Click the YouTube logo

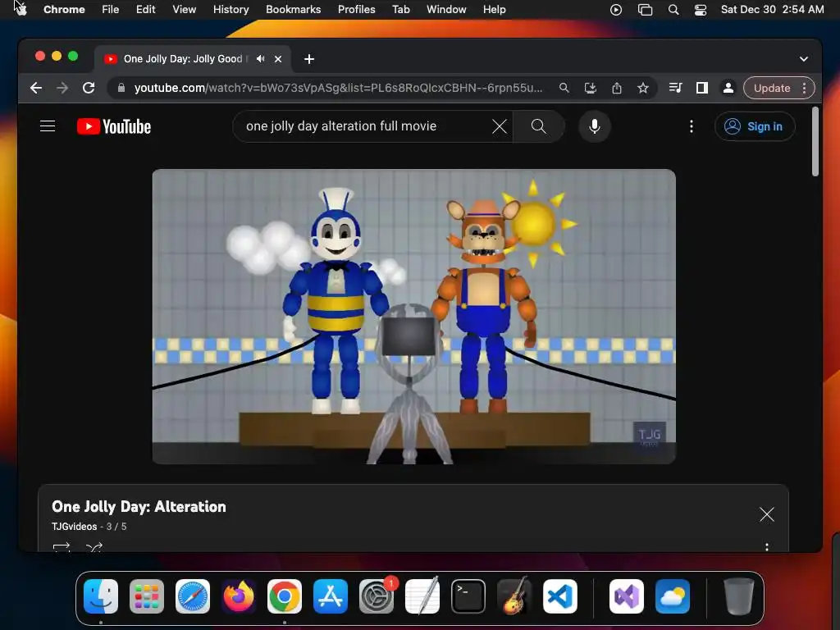114,126
